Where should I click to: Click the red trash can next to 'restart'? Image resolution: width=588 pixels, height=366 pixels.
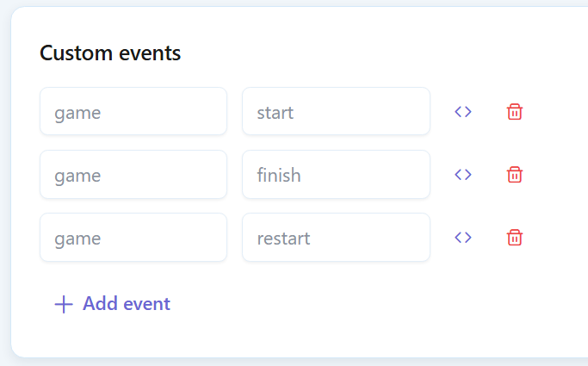coord(515,238)
